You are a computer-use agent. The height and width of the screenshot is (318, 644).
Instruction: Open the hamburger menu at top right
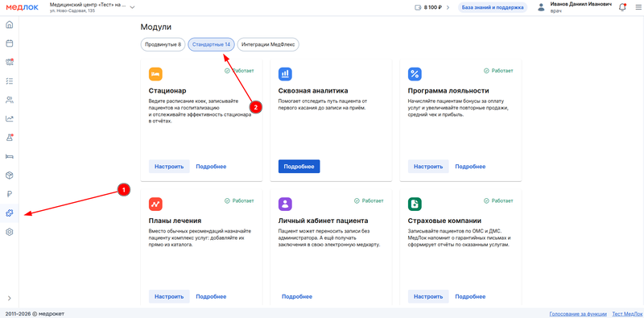click(x=638, y=7)
